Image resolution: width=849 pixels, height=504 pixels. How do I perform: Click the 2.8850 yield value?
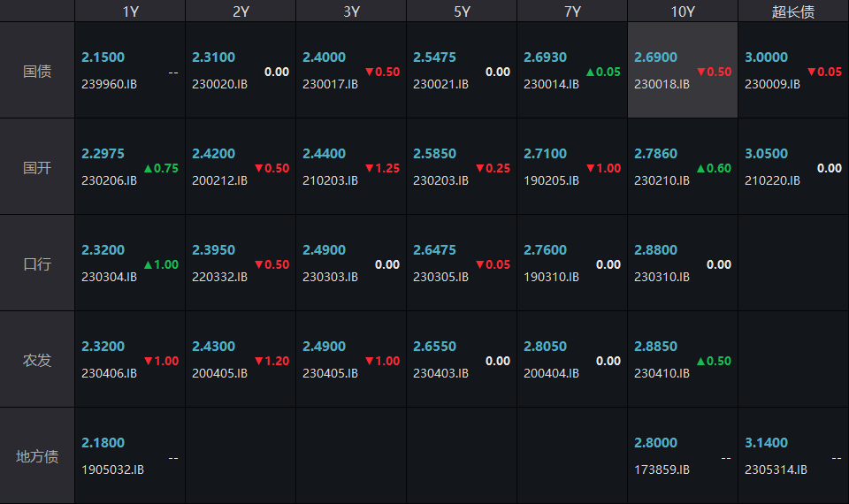(655, 347)
